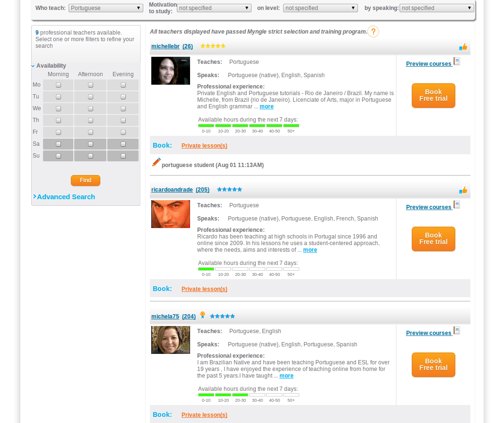504x423 pixels.
Task: Click ricardoandrade's profile photo
Action: point(171,214)
